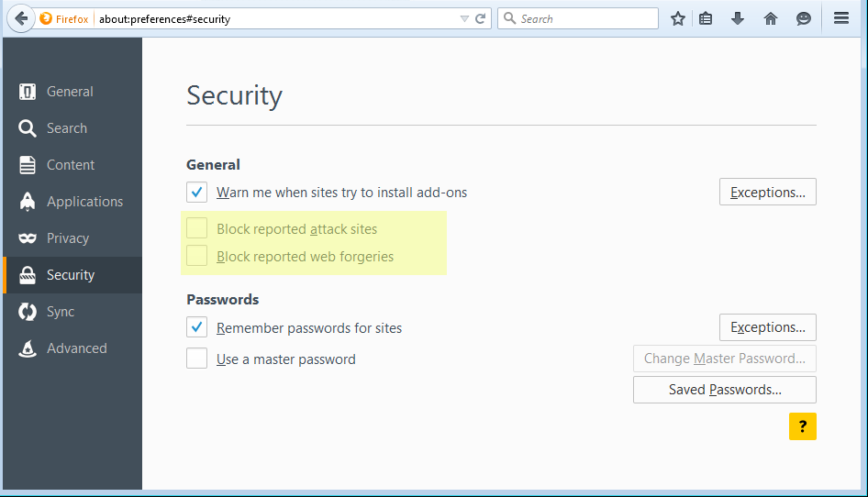Open the Privacy preferences tab

tap(68, 238)
